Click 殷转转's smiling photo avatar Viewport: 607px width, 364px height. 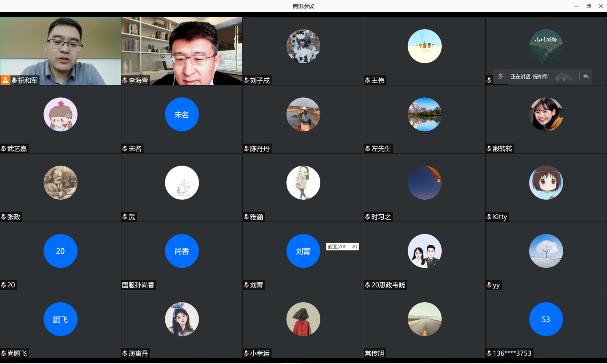pos(546,114)
